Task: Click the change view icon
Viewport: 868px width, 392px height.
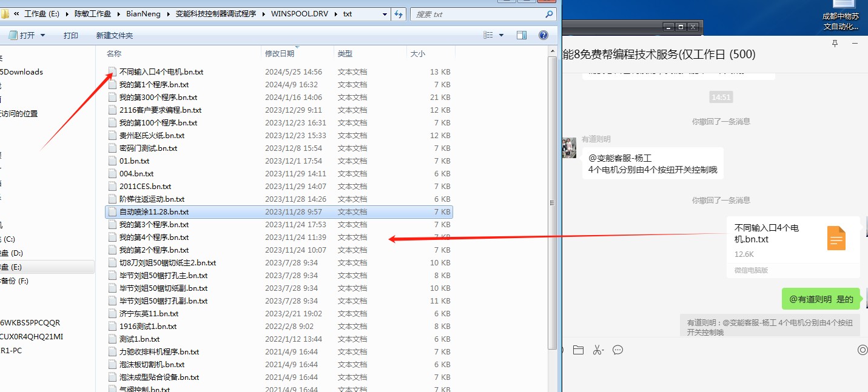Action: [488, 35]
